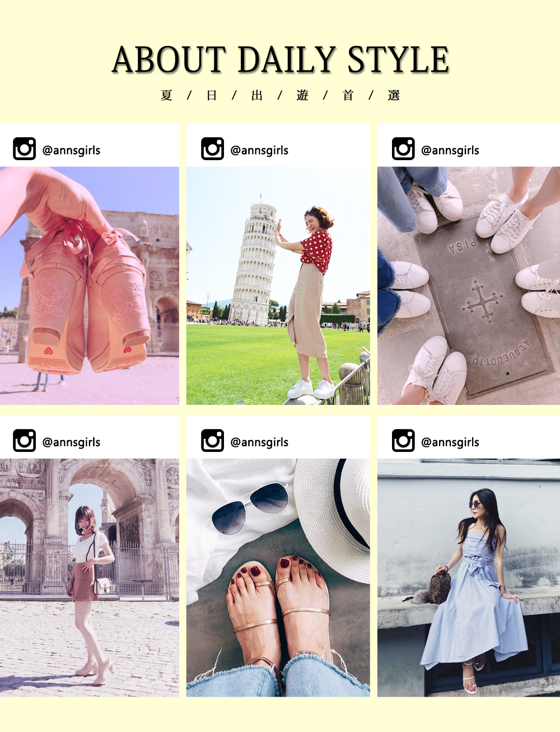View the Leaning Tower of Pisa photo
The height and width of the screenshot is (732, 560).
(x=278, y=286)
